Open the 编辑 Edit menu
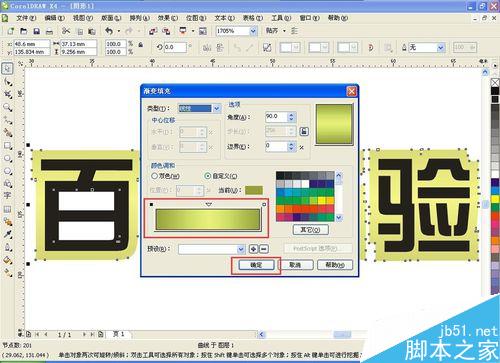The height and width of the screenshot is (363, 500). point(54,18)
